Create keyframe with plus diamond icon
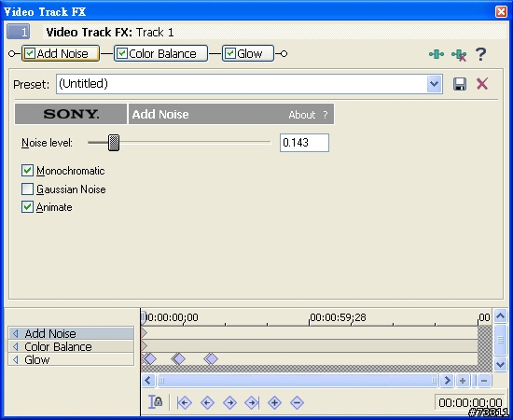This screenshot has height=420, width=513. coord(274,402)
